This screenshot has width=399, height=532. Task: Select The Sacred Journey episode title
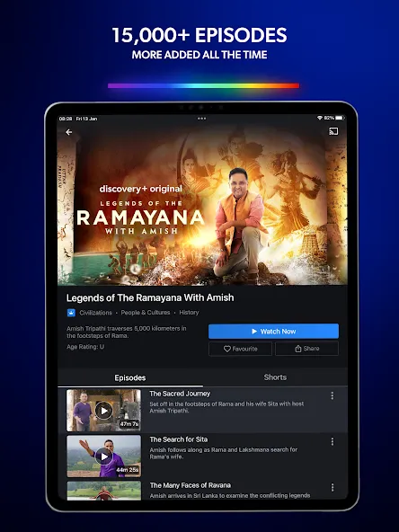(x=180, y=394)
